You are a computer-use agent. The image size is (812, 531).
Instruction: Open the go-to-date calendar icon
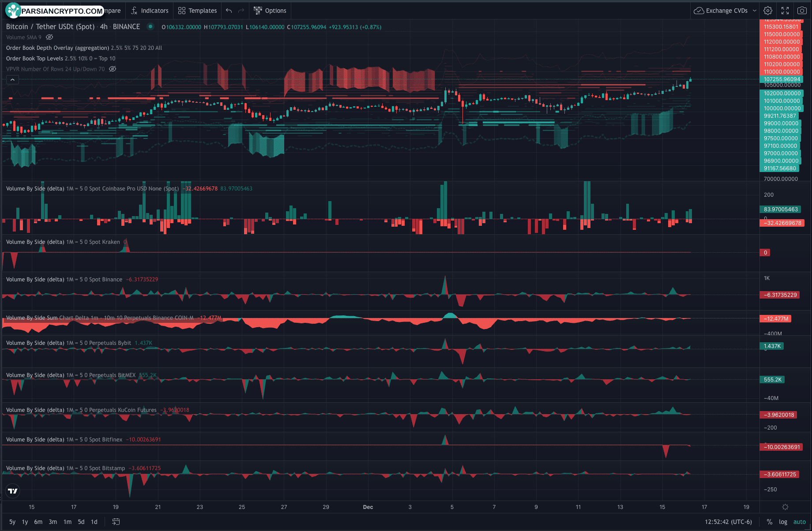116,522
